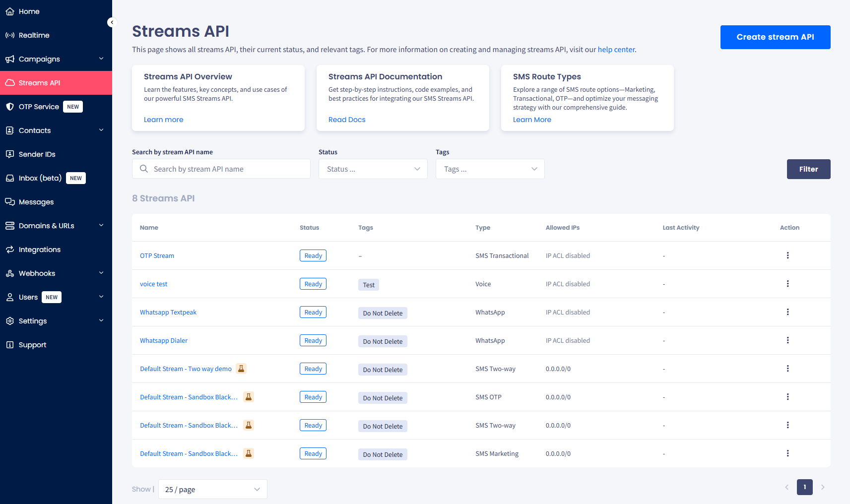Open Messages menu item

click(56, 202)
